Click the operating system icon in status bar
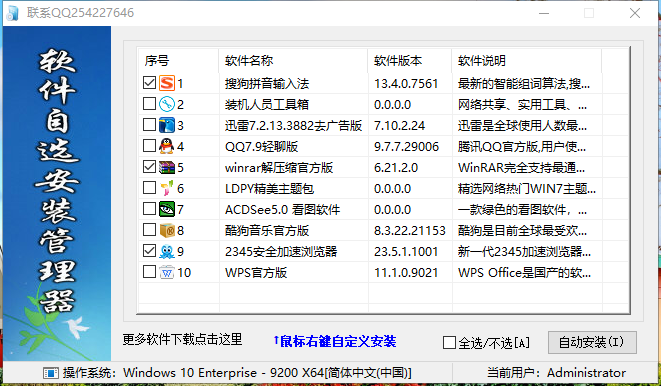Screen dimensions: 661x386 tap(51, 373)
